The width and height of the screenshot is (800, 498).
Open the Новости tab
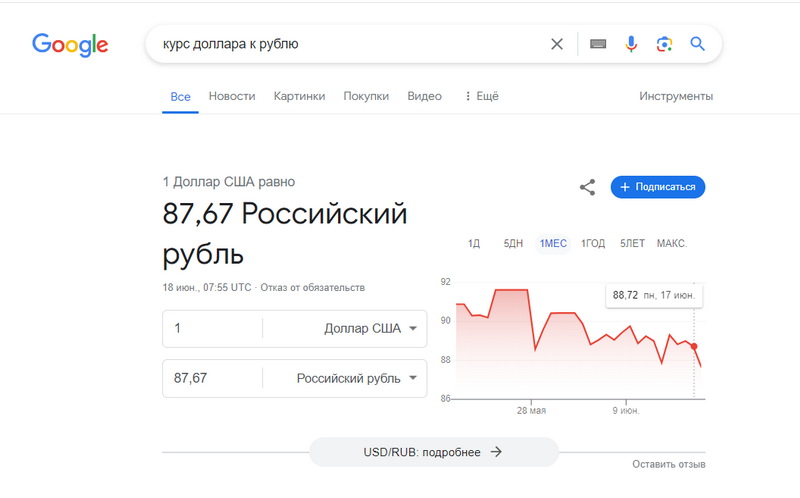(232, 96)
